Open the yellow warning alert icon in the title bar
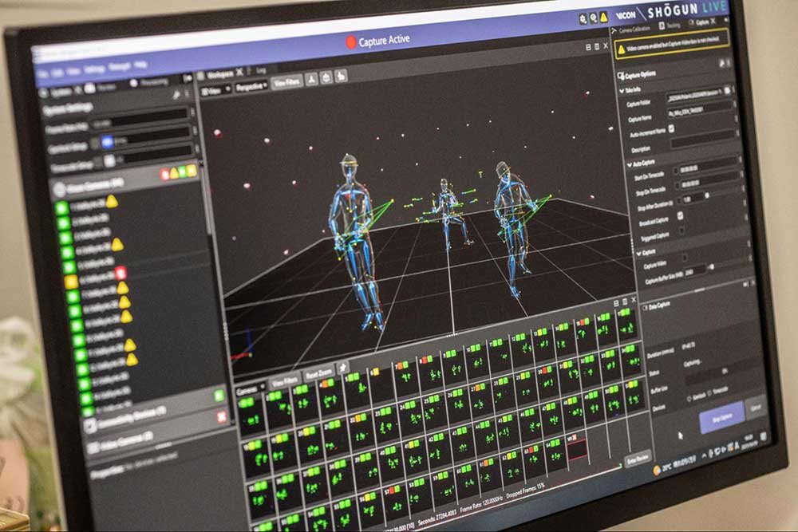798x532 pixels. (603, 18)
